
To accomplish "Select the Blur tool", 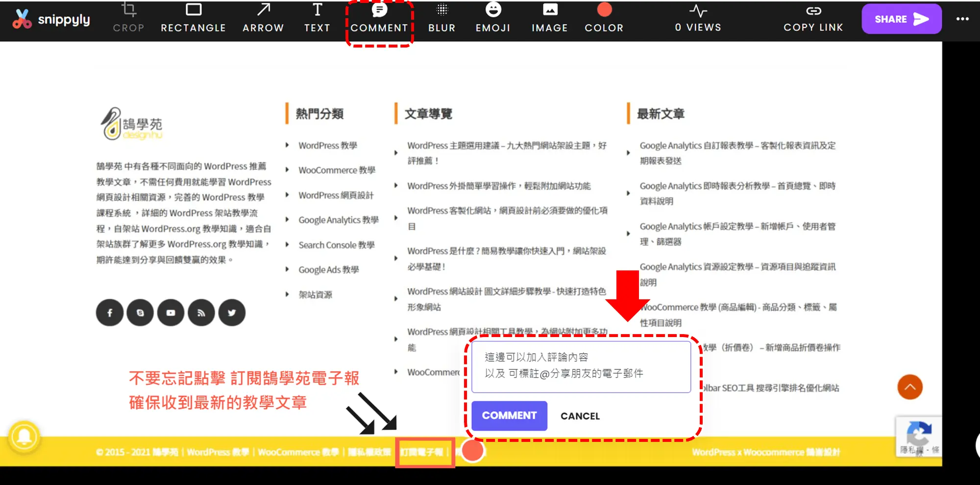I will tap(442, 17).
